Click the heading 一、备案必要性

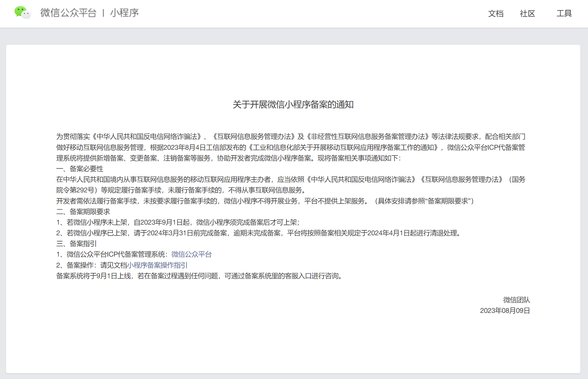click(80, 169)
